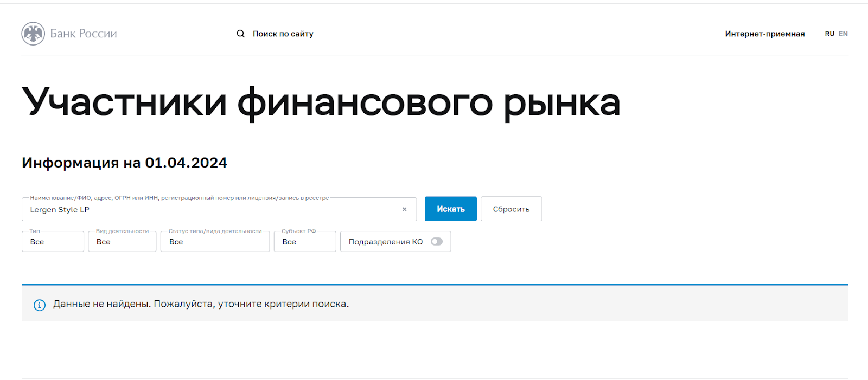Click the Сбросить button

click(x=511, y=209)
